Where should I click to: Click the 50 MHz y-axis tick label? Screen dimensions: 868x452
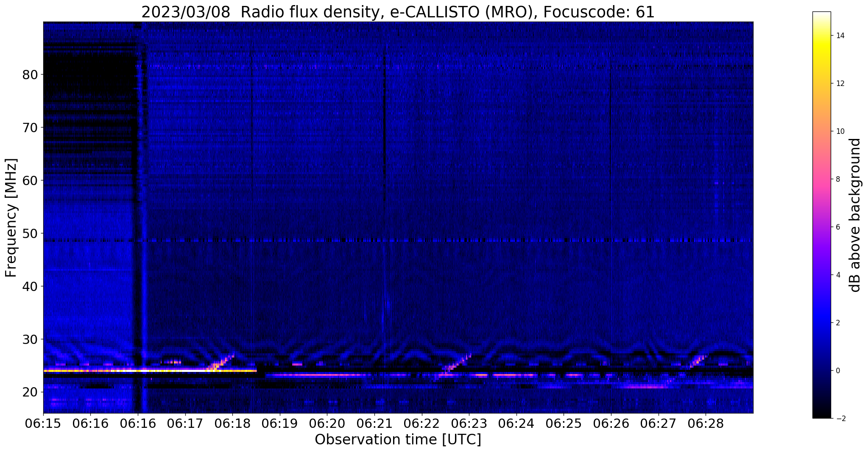pyautogui.click(x=30, y=233)
